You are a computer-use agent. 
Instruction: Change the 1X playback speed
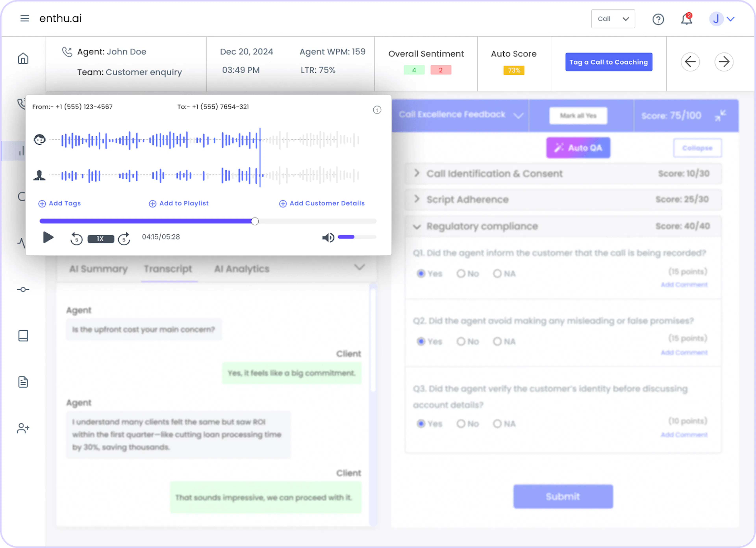point(101,239)
